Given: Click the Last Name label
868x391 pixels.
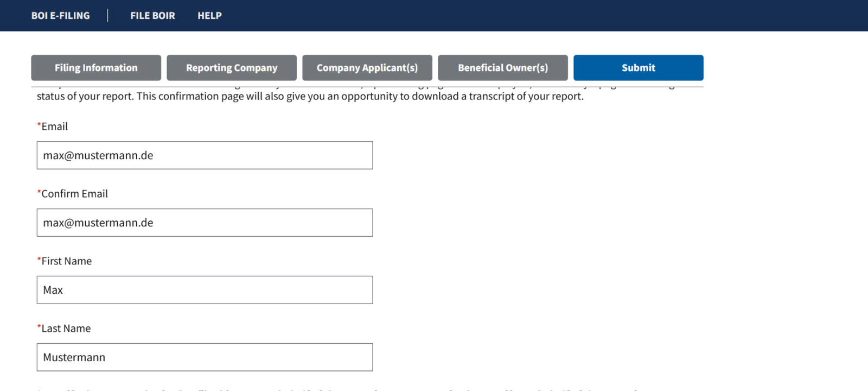Looking at the screenshot, I should click(66, 329).
